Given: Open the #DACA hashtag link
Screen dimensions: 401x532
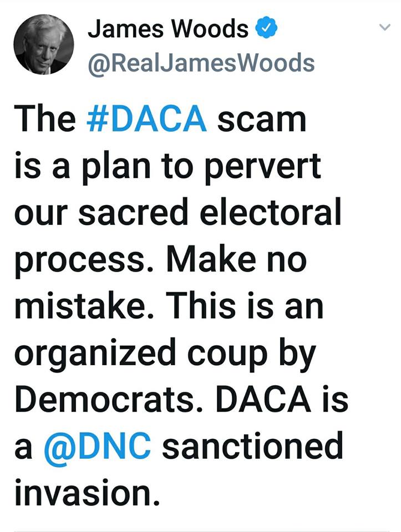Looking at the screenshot, I should click(x=148, y=119).
